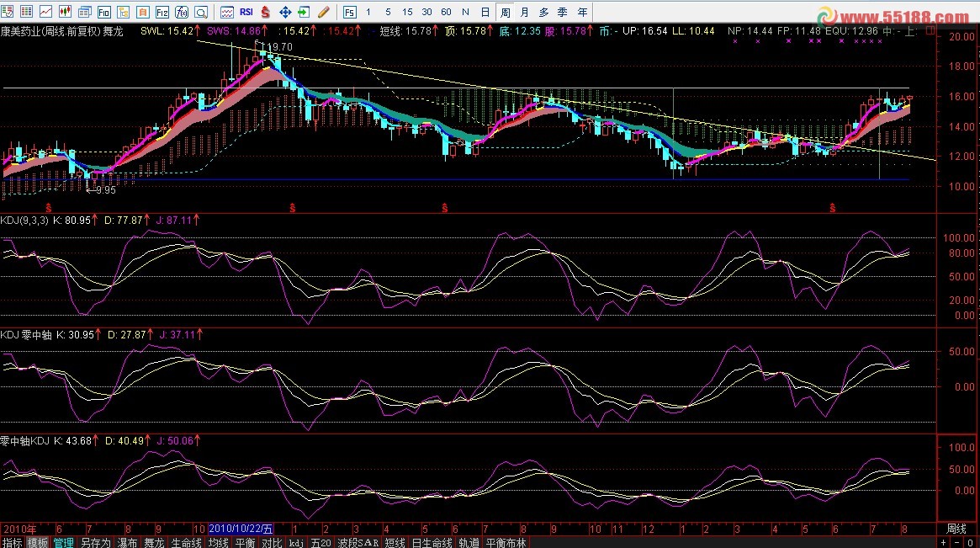
Task: Click the 康美药业 stock title
Action: [x=20, y=30]
